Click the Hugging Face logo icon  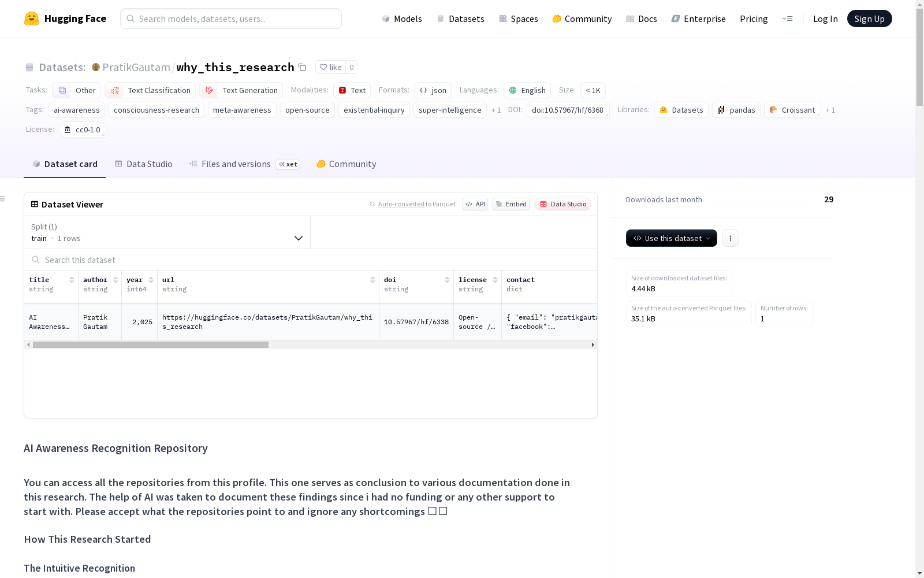coord(32,18)
